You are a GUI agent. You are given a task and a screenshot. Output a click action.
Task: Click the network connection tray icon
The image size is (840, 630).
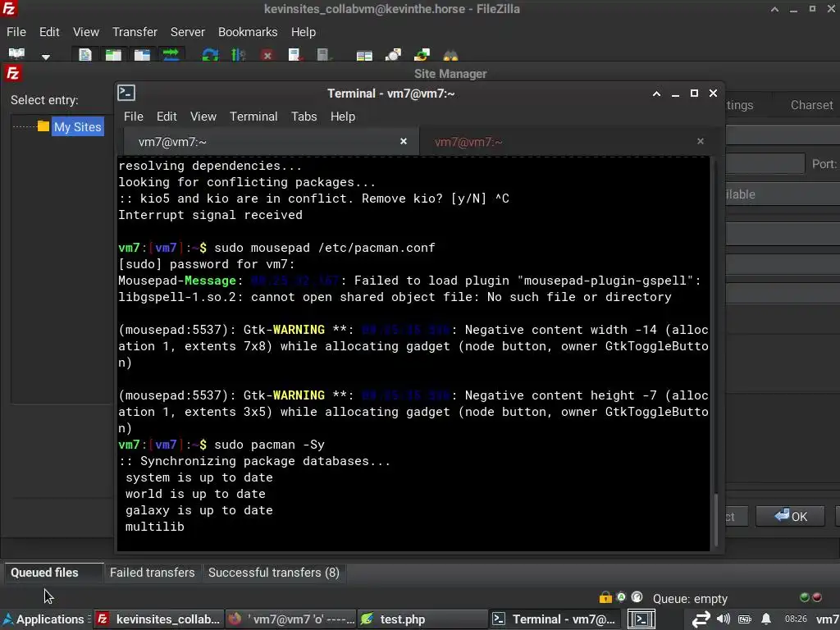pyautogui.click(x=701, y=619)
